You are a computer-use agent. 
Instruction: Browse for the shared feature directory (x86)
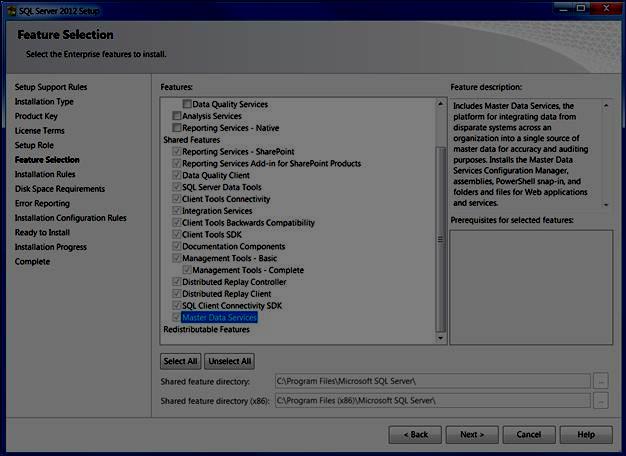601,400
